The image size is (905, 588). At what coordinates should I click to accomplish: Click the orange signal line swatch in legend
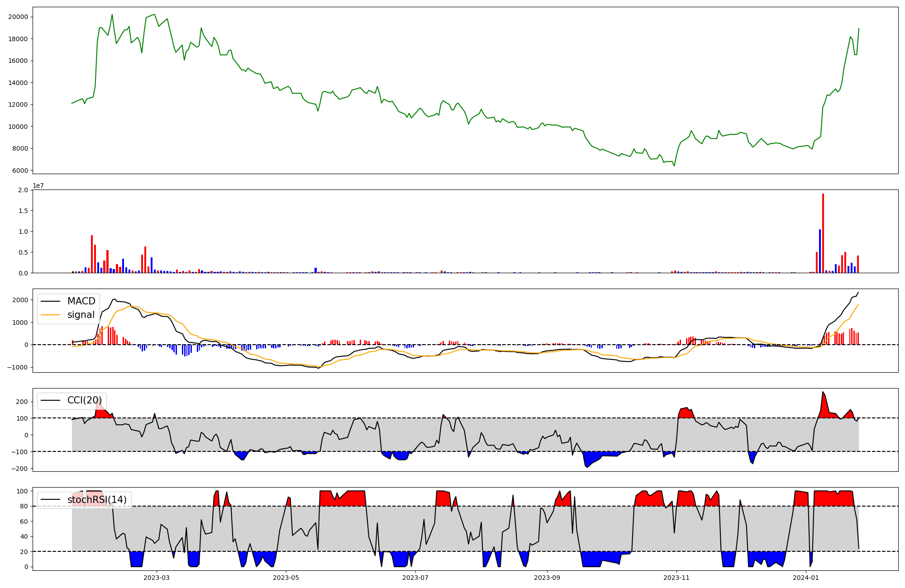click(50, 315)
